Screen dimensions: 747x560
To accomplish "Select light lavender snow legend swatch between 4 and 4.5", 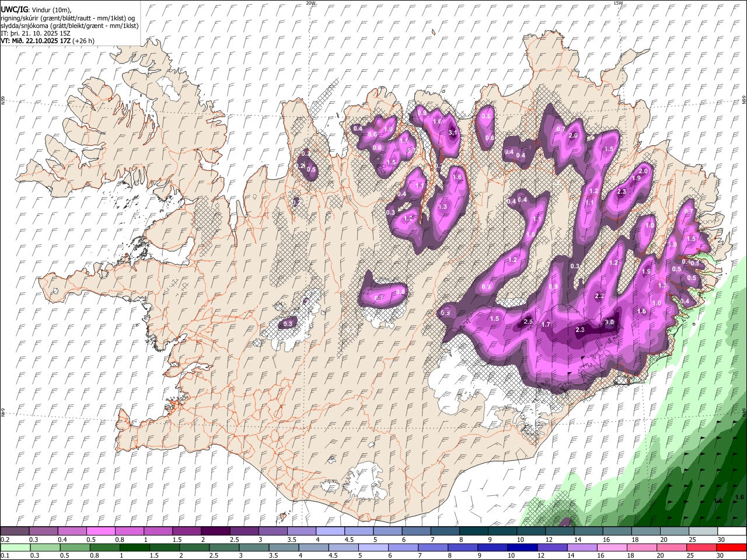I will [330, 531].
